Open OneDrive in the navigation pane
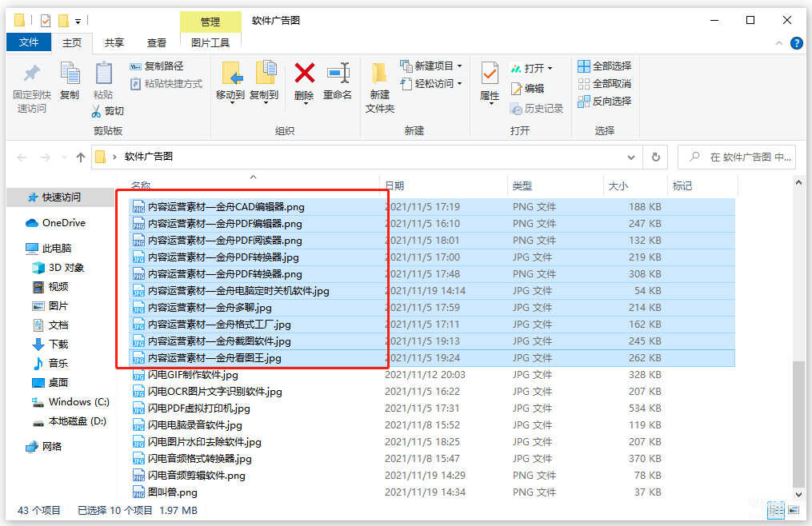 63,223
